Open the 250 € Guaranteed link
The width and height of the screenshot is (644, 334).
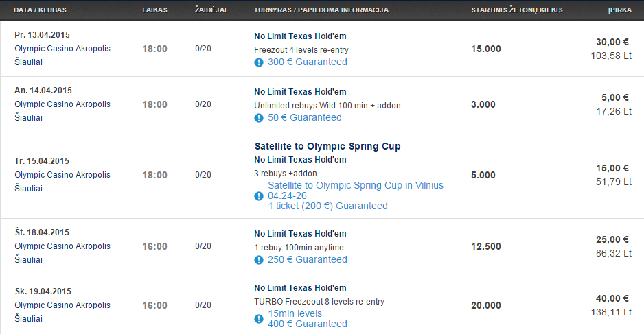tap(307, 259)
